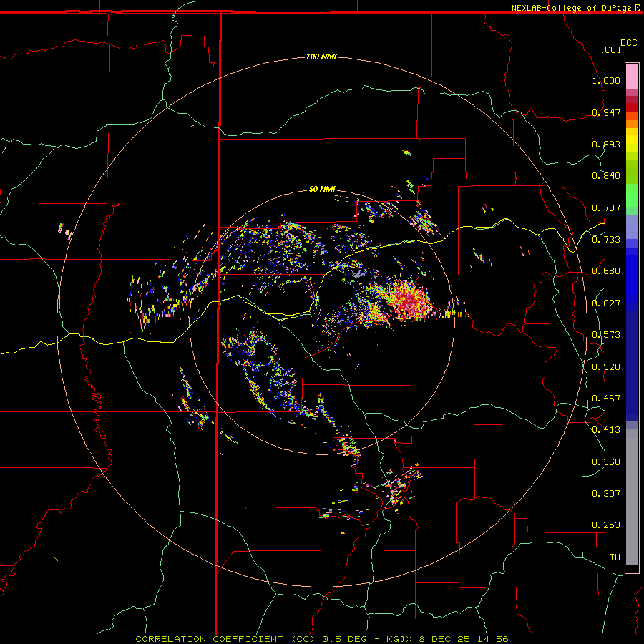The image size is (644, 644).
Task: Click the 0.893 scale value
Action: [606, 144]
